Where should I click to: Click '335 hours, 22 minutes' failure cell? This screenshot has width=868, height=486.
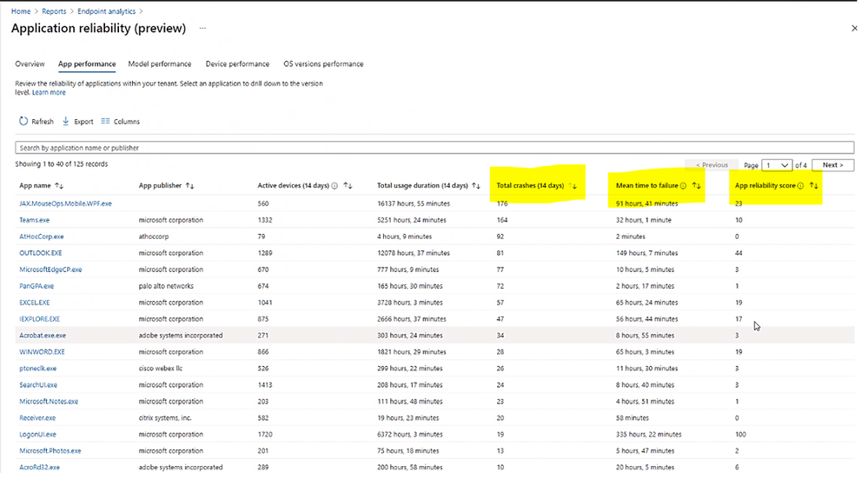pyautogui.click(x=649, y=435)
